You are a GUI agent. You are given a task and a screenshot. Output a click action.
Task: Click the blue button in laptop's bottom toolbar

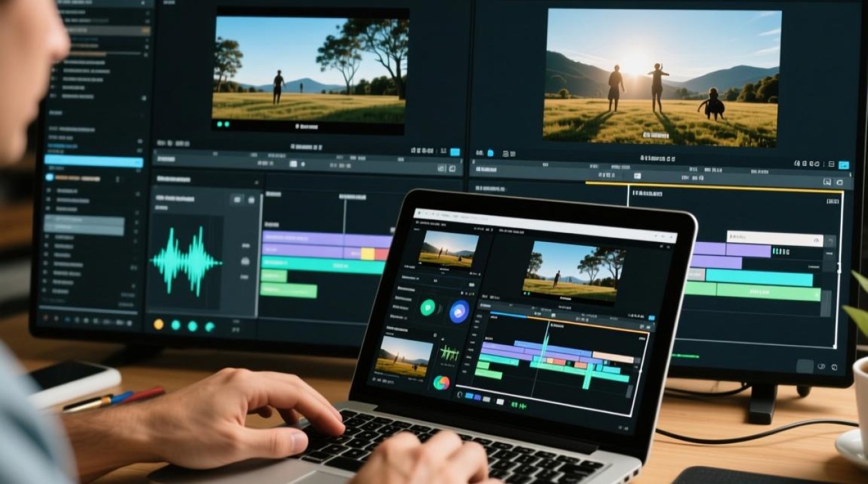[470, 396]
